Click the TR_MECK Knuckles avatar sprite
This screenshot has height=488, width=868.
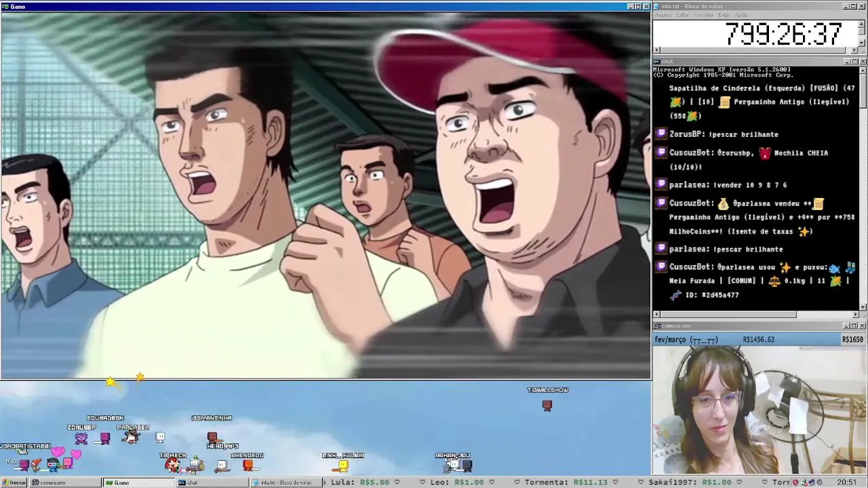[x=174, y=465]
